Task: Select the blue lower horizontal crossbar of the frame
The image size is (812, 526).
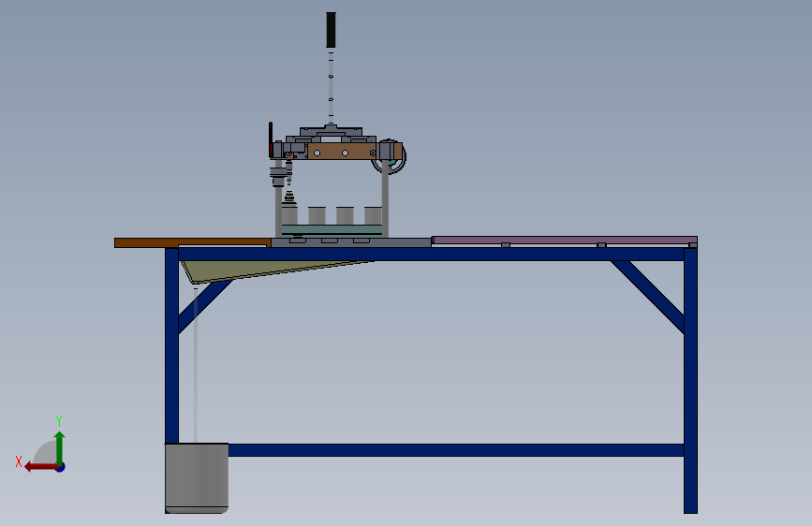Action: (x=456, y=450)
